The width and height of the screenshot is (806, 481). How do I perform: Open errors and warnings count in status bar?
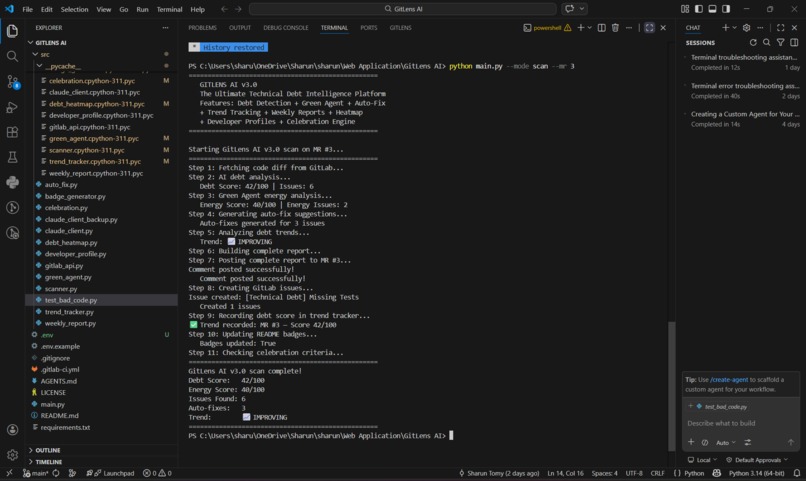point(157,473)
